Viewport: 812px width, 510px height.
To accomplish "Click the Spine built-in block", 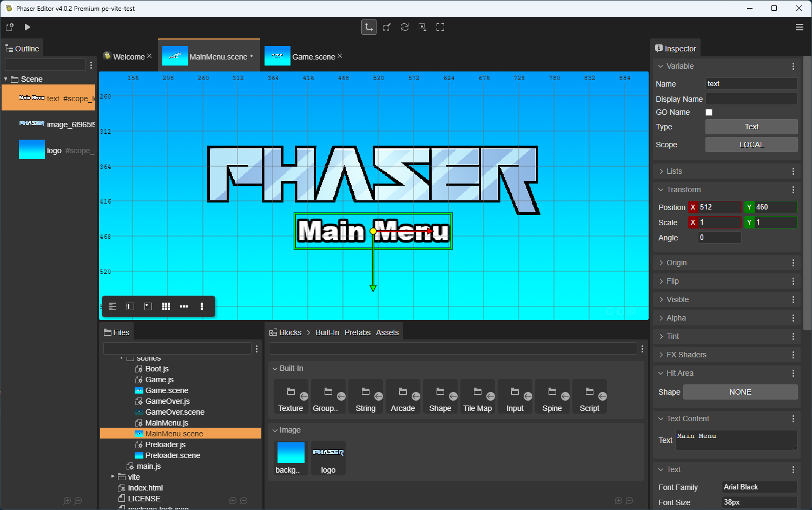I will click(552, 397).
